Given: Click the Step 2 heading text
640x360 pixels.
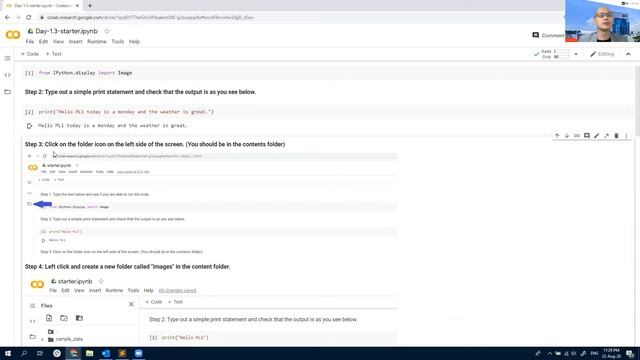Looking at the screenshot, I should 140,92.
